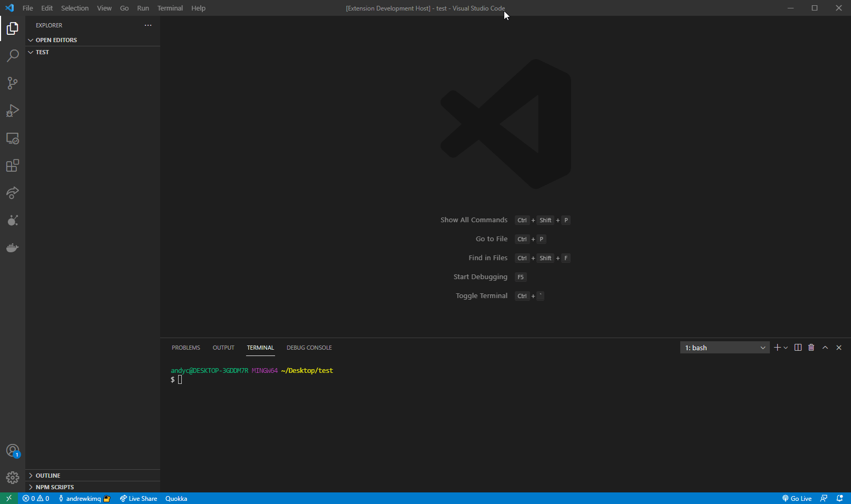Click the ~/Desktop/test path in terminal
Screen dimensions: 851x504
[307, 371]
